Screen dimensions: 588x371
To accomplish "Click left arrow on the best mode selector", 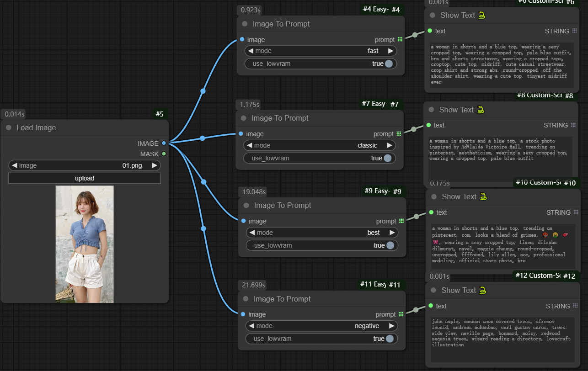I will tap(251, 233).
